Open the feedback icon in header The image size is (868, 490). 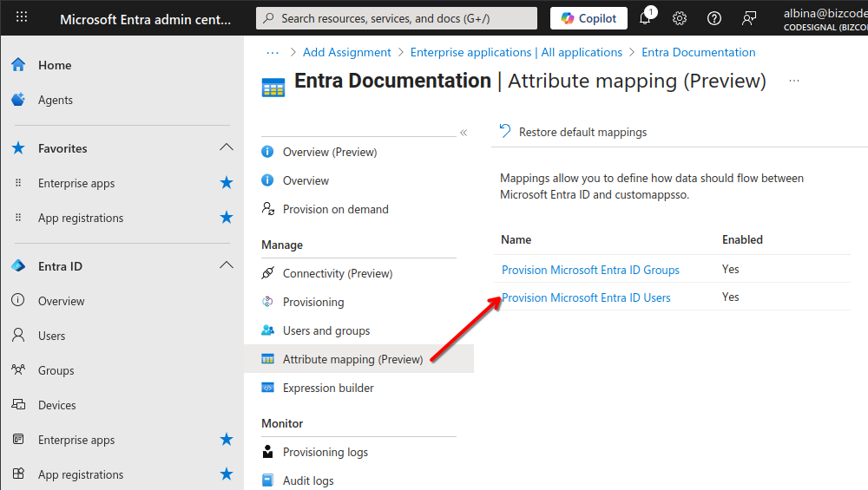[x=749, y=18]
